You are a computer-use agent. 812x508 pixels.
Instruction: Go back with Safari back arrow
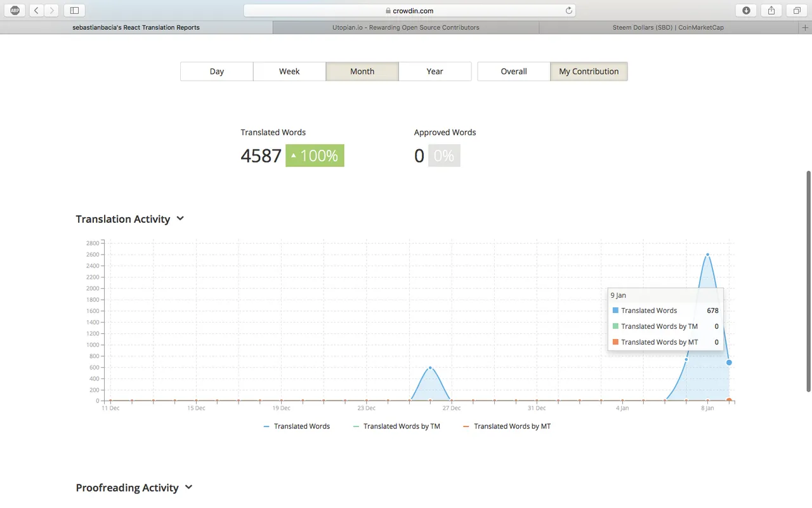[x=37, y=10]
